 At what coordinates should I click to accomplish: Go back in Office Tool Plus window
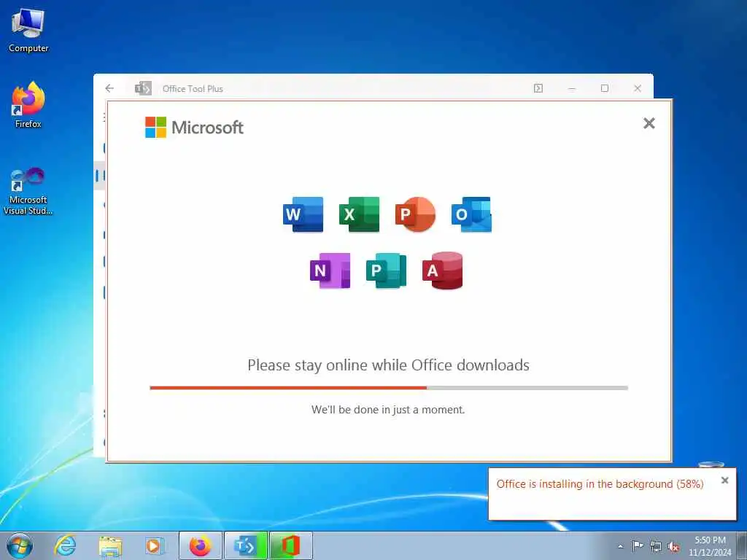pos(109,88)
